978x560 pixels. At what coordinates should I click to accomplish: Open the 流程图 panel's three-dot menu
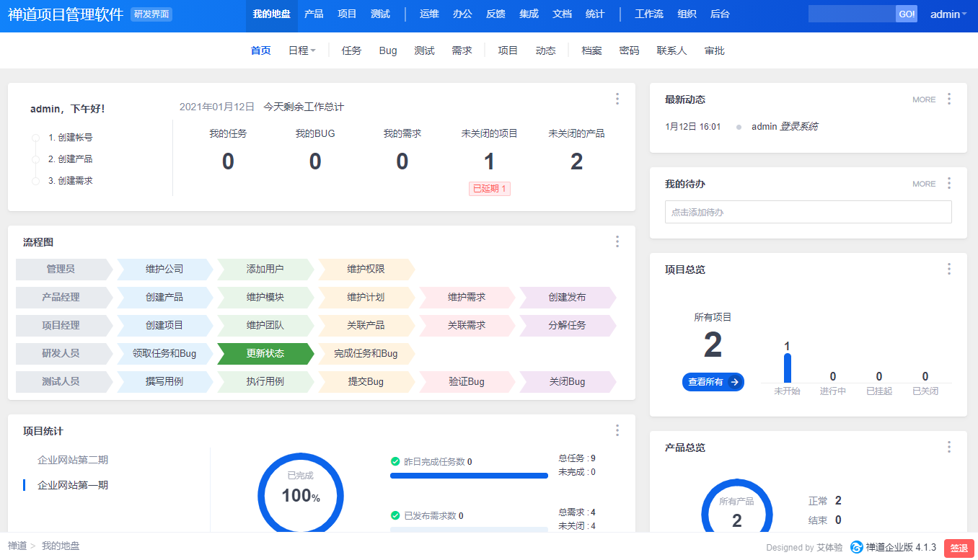click(617, 241)
